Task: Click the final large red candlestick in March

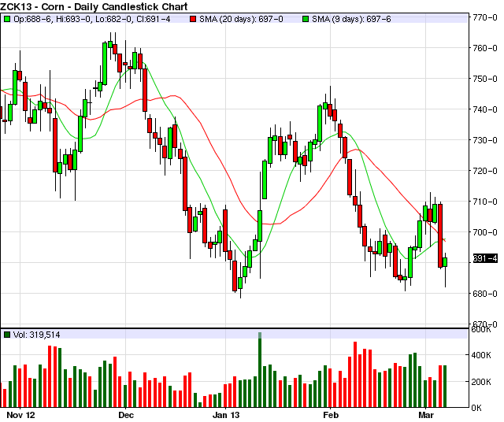Action: click(x=440, y=235)
